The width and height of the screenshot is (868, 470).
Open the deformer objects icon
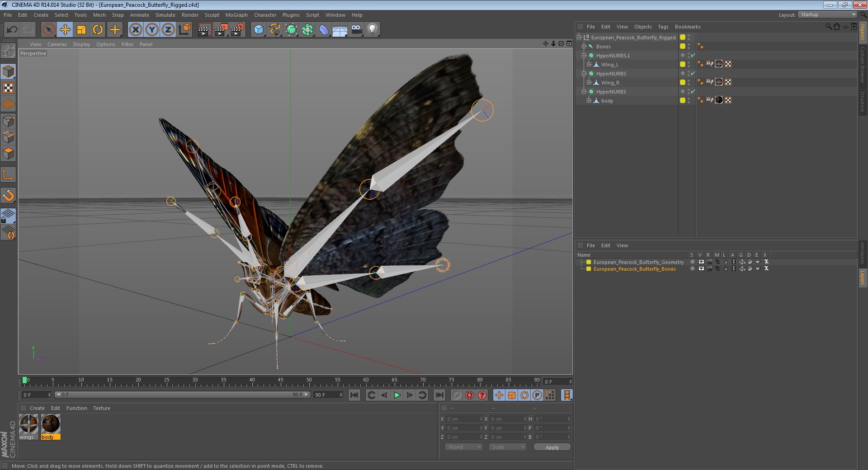(x=324, y=30)
